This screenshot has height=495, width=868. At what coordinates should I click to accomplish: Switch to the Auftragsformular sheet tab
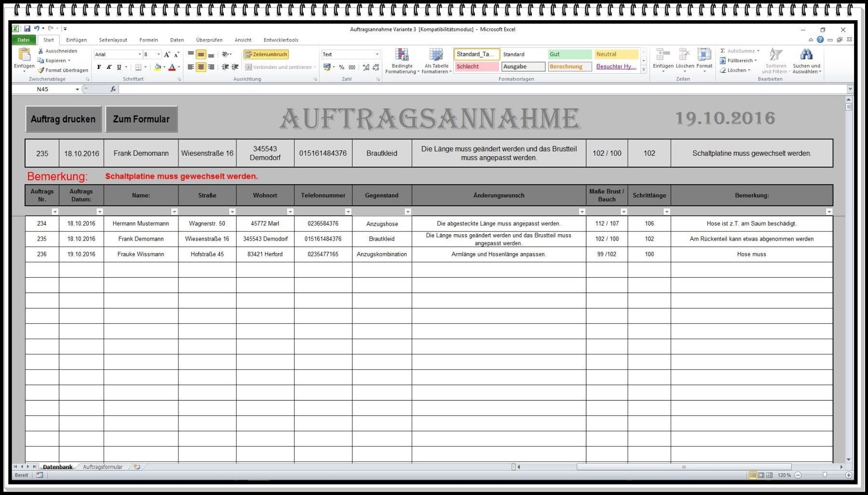[102, 467]
